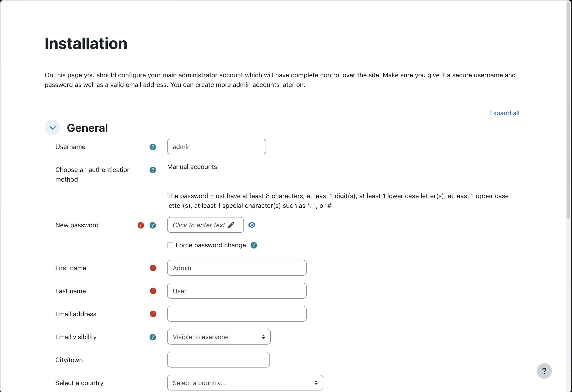This screenshot has height=392, width=572.
Task: Reveal password using the eye icon
Action: point(252,225)
